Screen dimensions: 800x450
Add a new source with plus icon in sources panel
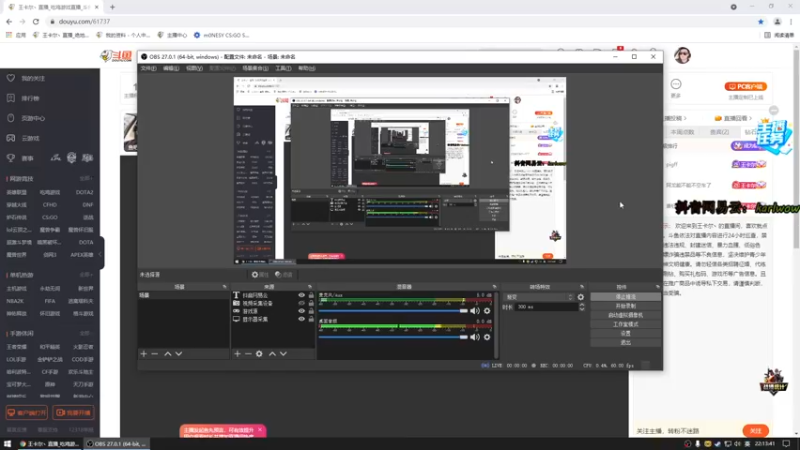tap(237, 354)
